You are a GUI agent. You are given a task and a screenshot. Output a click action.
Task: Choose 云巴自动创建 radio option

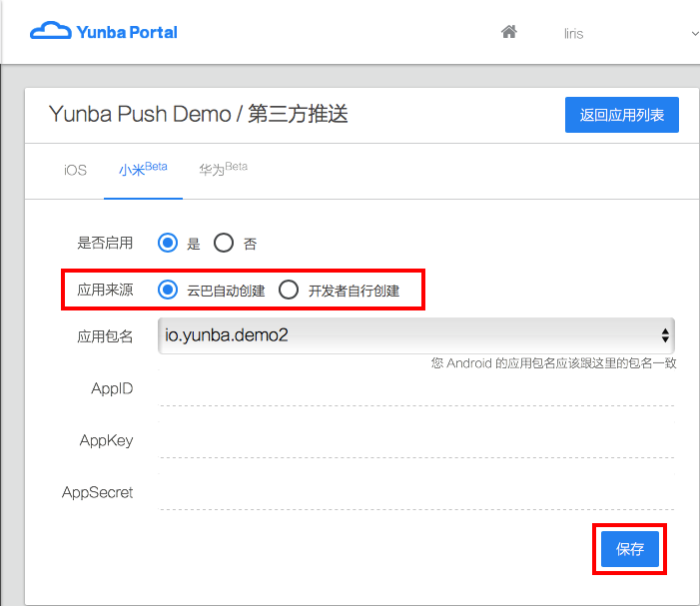[x=168, y=291]
